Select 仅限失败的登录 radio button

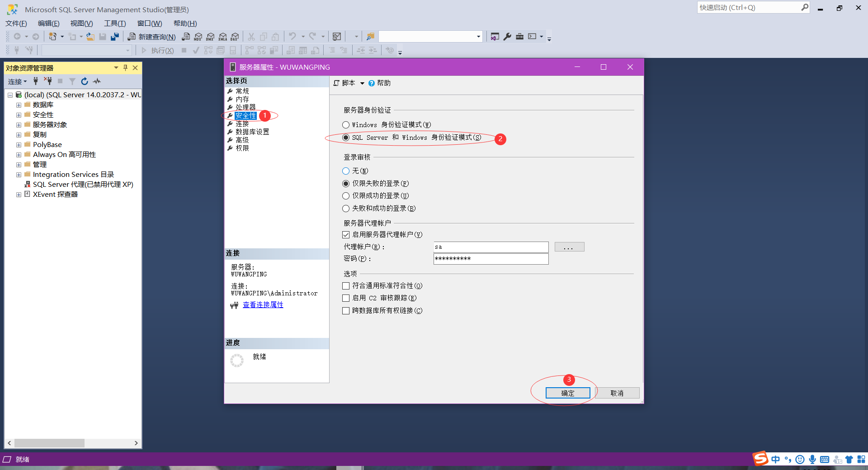click(346, 184)
